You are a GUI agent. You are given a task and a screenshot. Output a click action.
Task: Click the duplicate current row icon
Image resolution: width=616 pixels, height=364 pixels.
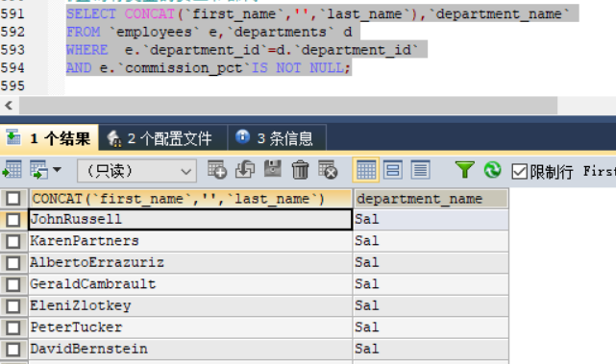[x=245, y=170]
